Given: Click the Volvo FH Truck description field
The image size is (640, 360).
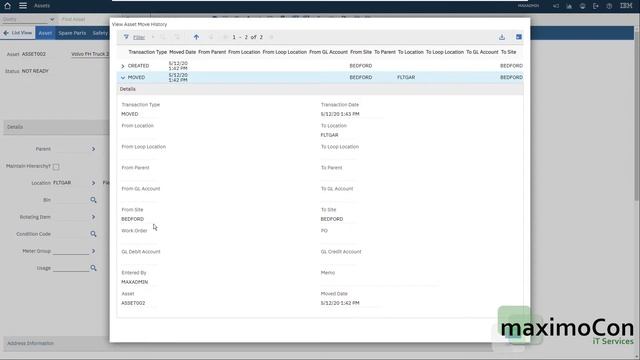Looking at the screenshot, I should 90,54.
